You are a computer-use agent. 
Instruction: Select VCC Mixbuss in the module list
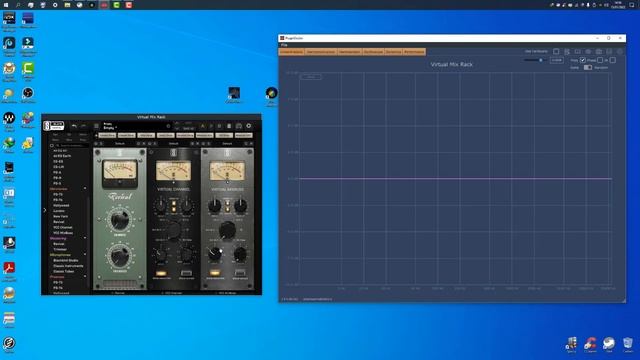(63, 233)
